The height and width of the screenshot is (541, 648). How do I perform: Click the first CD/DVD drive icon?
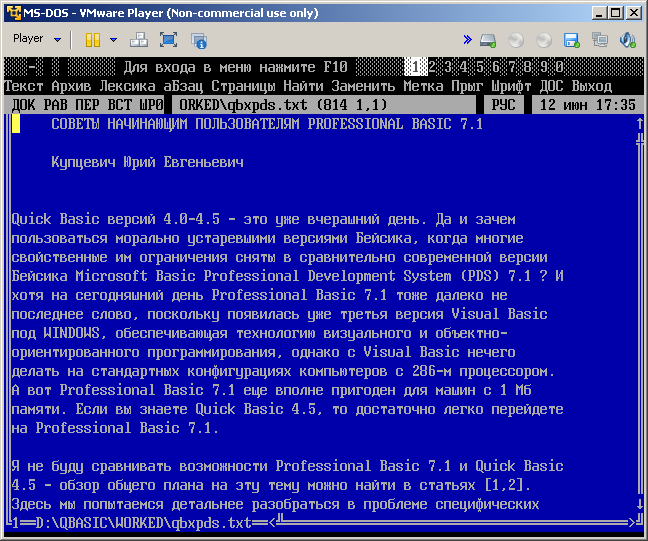click(516, 41)
